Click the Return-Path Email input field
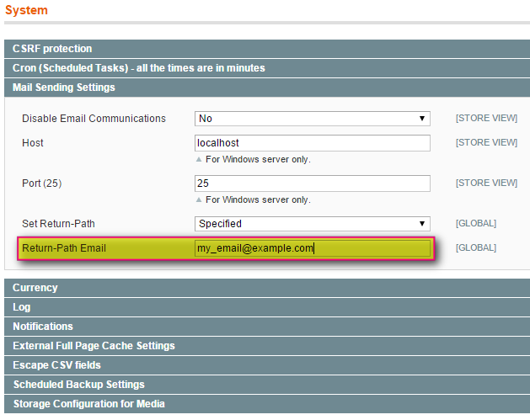This screenshot has width=530, height=420. click(x=312, y=248)
